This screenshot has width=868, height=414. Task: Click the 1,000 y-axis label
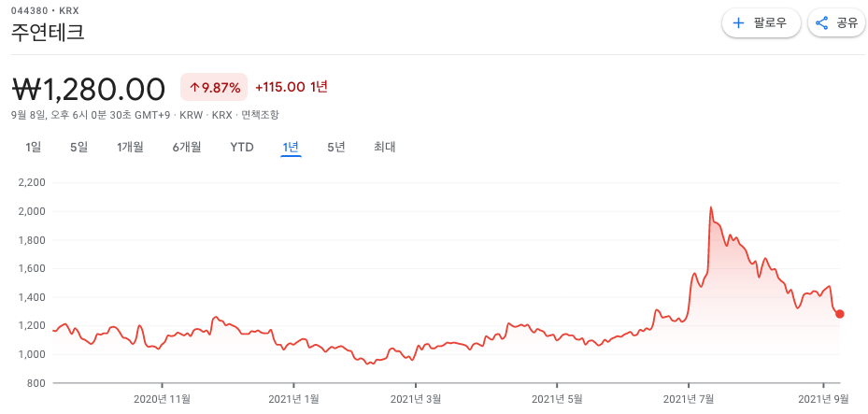pos(33,355)
